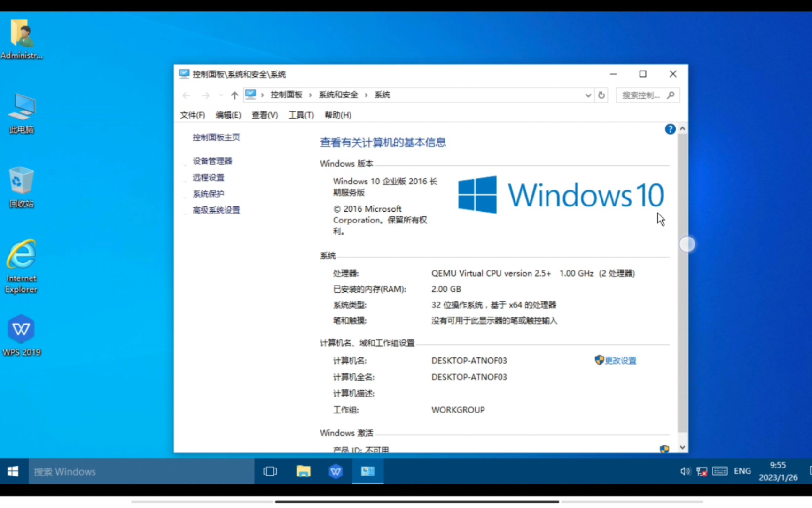Open the 查看(V) menu

265,115
